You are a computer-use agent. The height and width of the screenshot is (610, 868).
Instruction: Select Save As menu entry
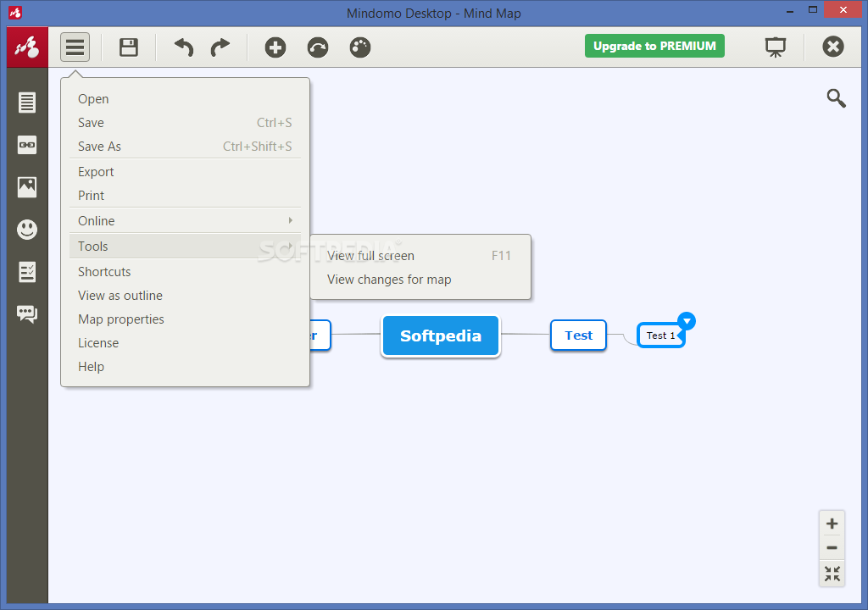(185, 147)
